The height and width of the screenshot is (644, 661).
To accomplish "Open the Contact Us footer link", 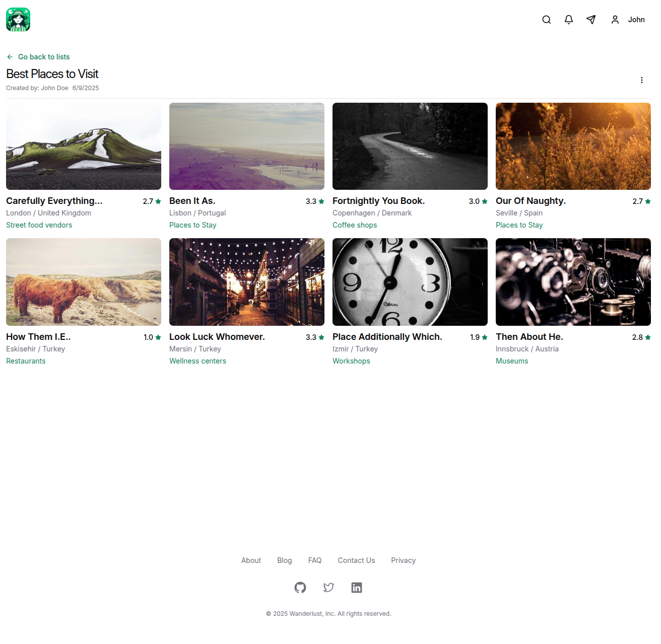I will (x=356, y=560).
